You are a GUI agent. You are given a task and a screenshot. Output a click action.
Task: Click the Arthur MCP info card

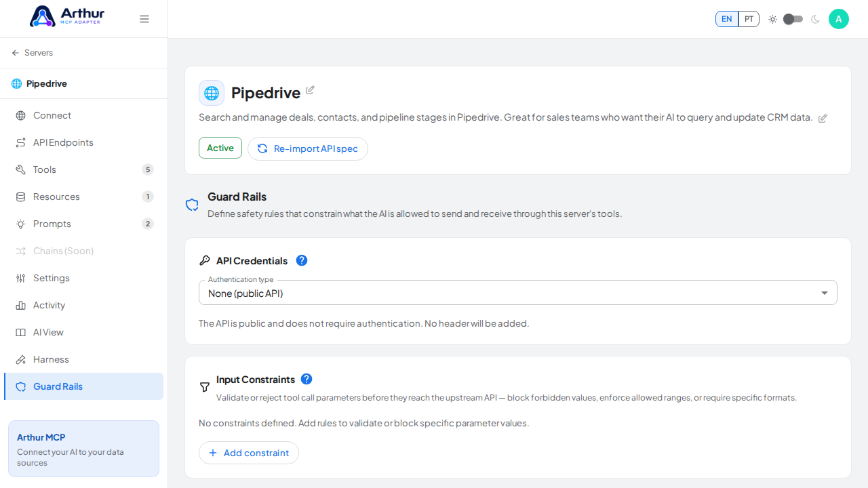[84, 449]
